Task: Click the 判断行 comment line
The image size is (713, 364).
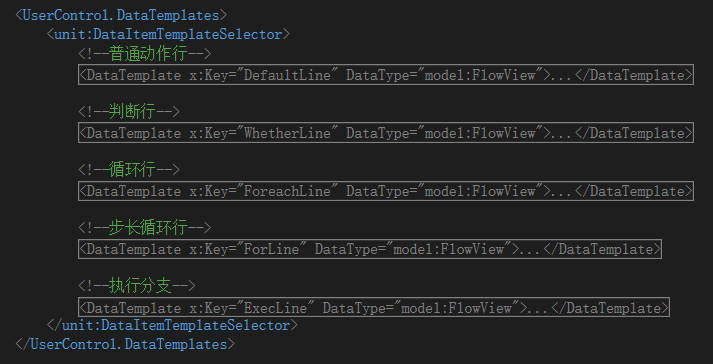Action: tap(129, 112)
